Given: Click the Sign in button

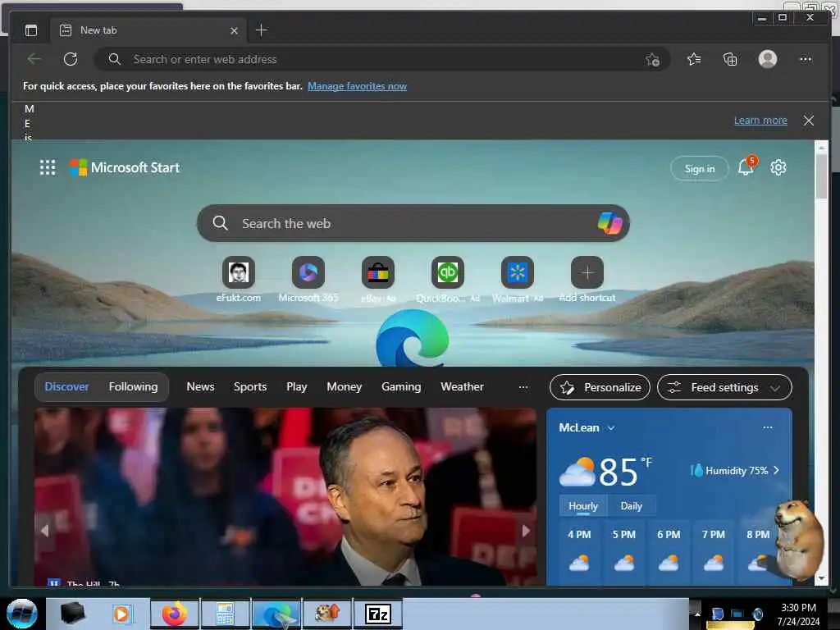Looking at the screenshot, I should pyautogui.click(x=699, y=169).
